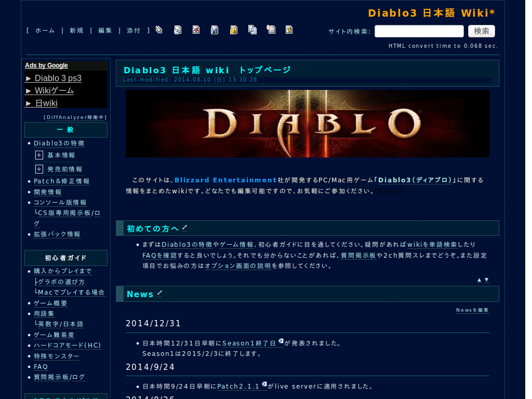The image size is (532, 399).
Task: Go to ホーム in the top menu
Action: [x=45, y=31]
